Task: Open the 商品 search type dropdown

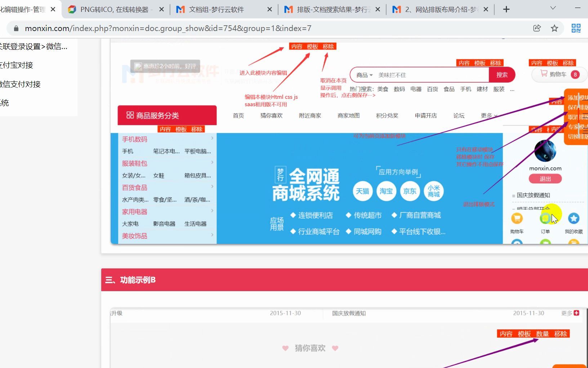Action: click(x=364, y=75)
